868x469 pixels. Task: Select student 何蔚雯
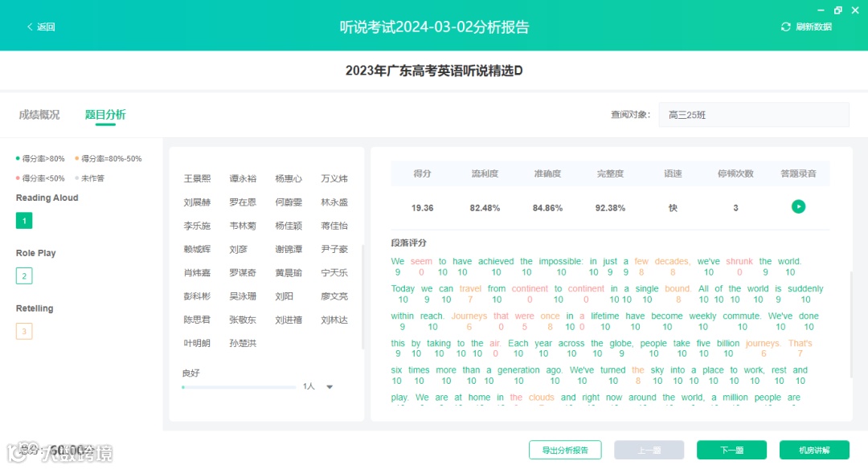(289, 202)
